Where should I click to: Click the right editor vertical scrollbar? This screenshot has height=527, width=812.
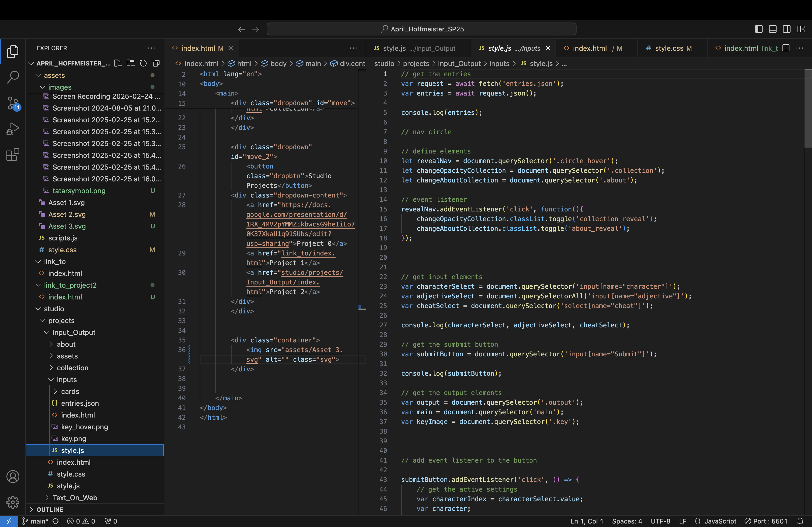point(807,109)
